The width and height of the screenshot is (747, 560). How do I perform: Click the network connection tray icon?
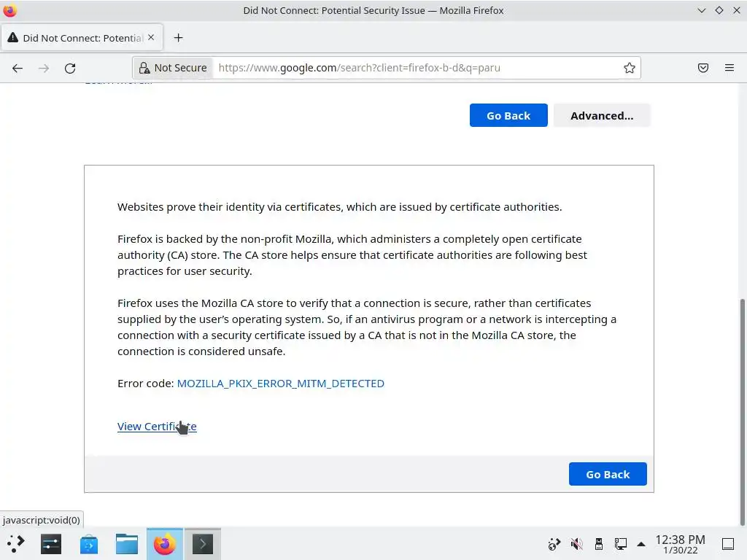click(x=620, y=544)
